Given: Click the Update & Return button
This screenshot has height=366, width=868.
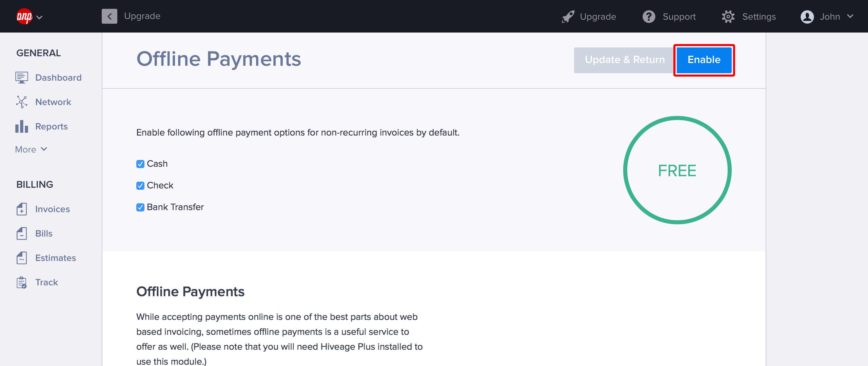Looking at the screenshot, I should pos(624,60).
